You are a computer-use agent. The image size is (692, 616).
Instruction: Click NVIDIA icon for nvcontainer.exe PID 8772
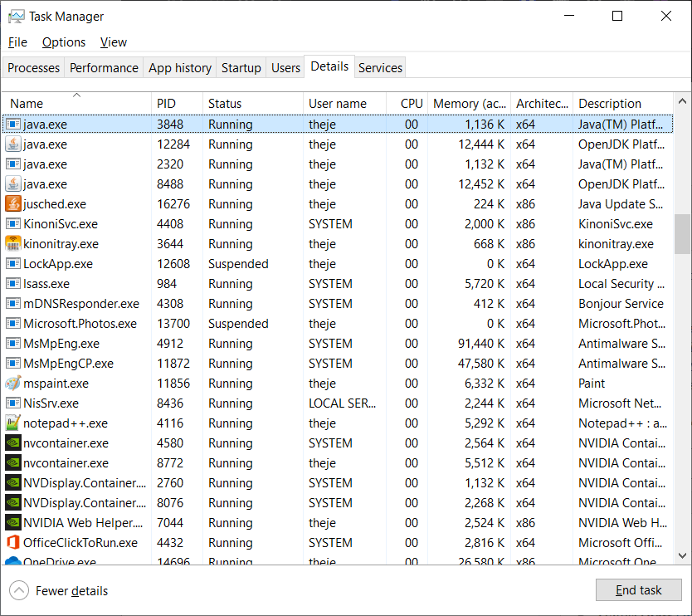(x=13, y=462)
